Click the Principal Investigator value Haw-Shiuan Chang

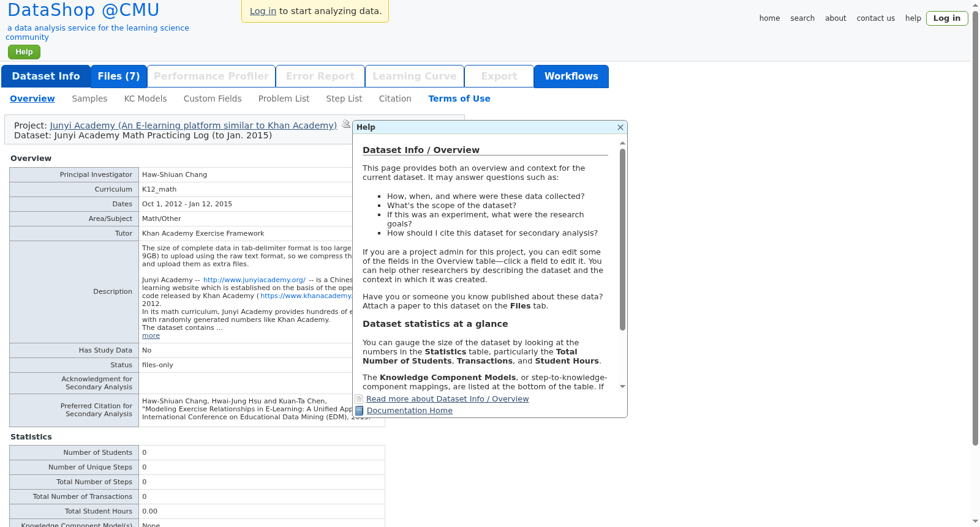pos(175,174)
